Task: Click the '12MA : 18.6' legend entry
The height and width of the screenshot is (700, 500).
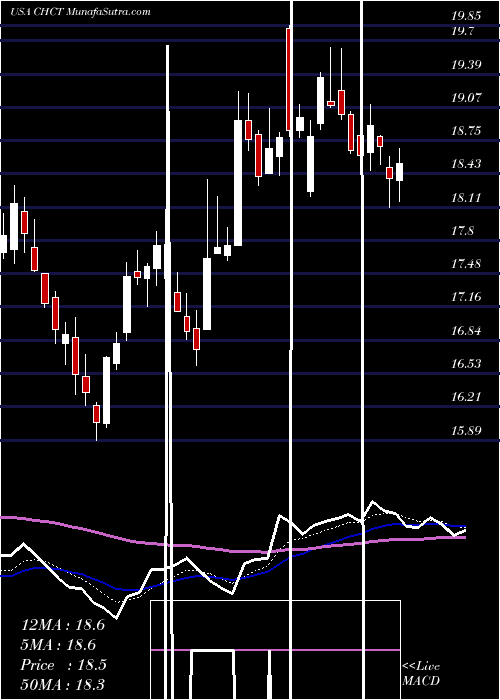Action: pyautogui.click(x=62, y=625)
